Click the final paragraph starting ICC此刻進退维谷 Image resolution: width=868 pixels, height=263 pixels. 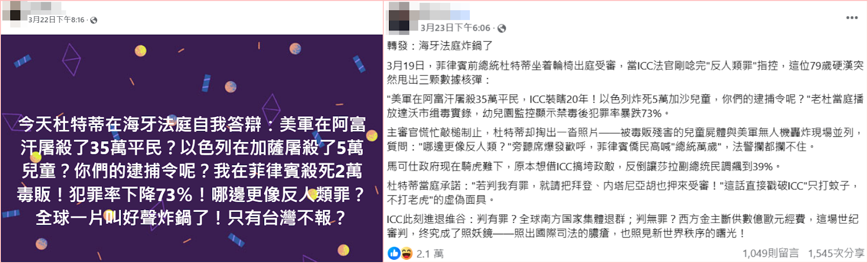tap(623, 226)
